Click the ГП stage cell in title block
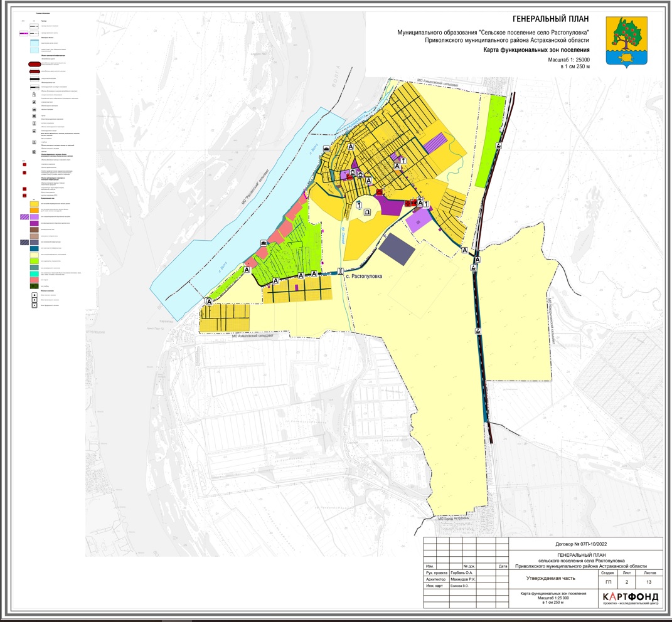The image size is (672, 622). tap(607, 582)
